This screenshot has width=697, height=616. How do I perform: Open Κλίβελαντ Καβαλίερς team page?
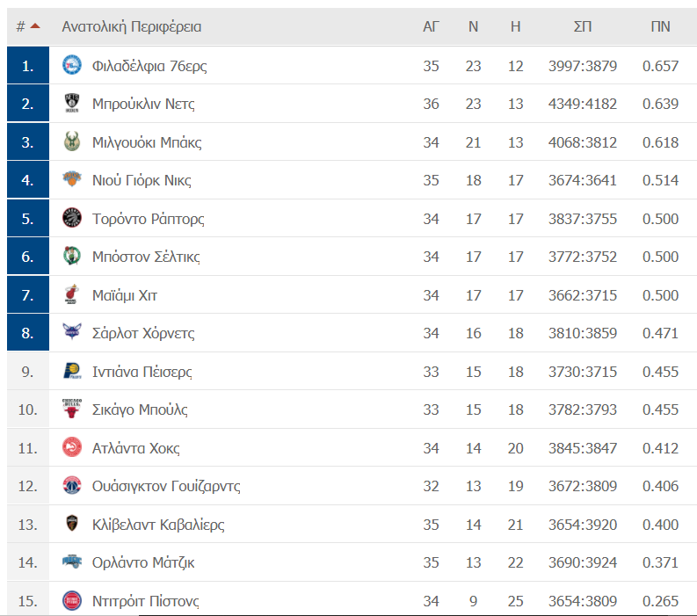coord(158,525)
